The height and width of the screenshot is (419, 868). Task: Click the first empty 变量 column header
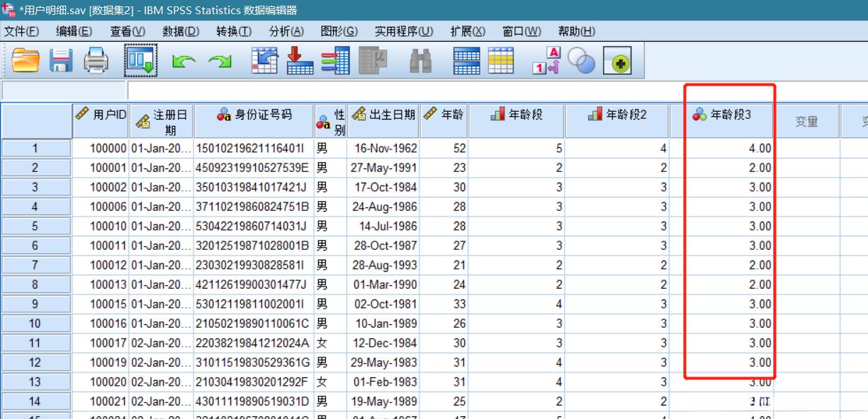[806, 121]
